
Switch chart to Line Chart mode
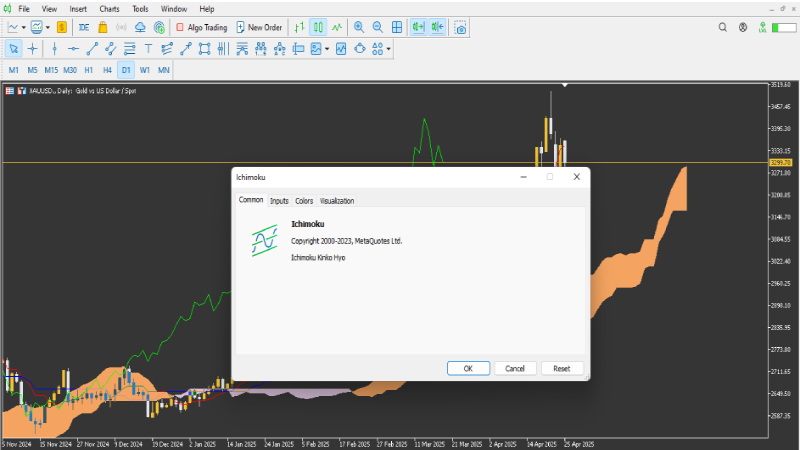coord(337,28)
